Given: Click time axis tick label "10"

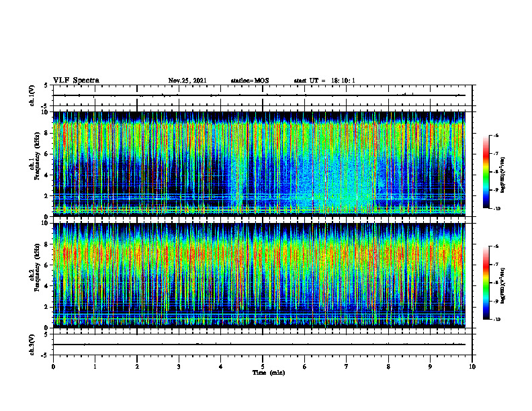Looking at the screenshot, I should (472, 367).
